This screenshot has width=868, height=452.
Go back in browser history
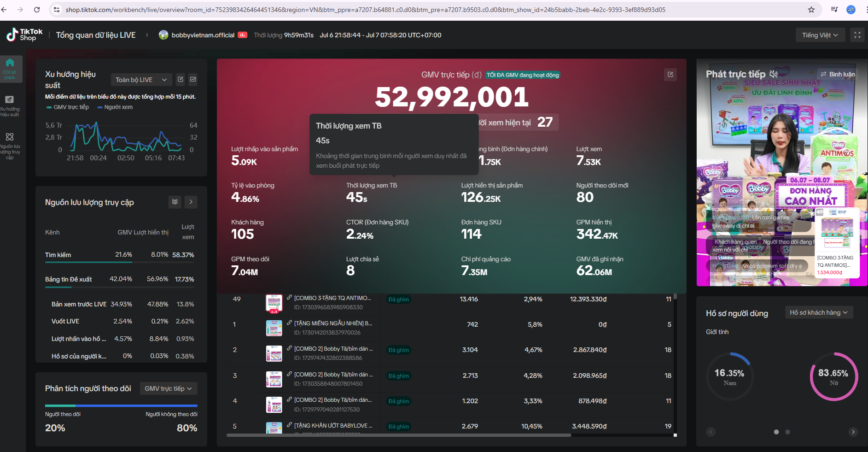pos(4,10)
